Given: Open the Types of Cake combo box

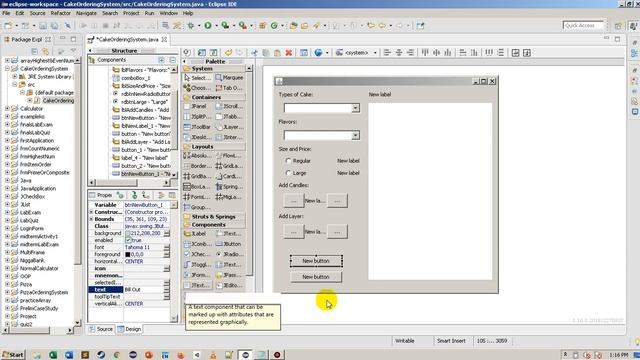Looking at the screenshot, I should tap(356, 108).
